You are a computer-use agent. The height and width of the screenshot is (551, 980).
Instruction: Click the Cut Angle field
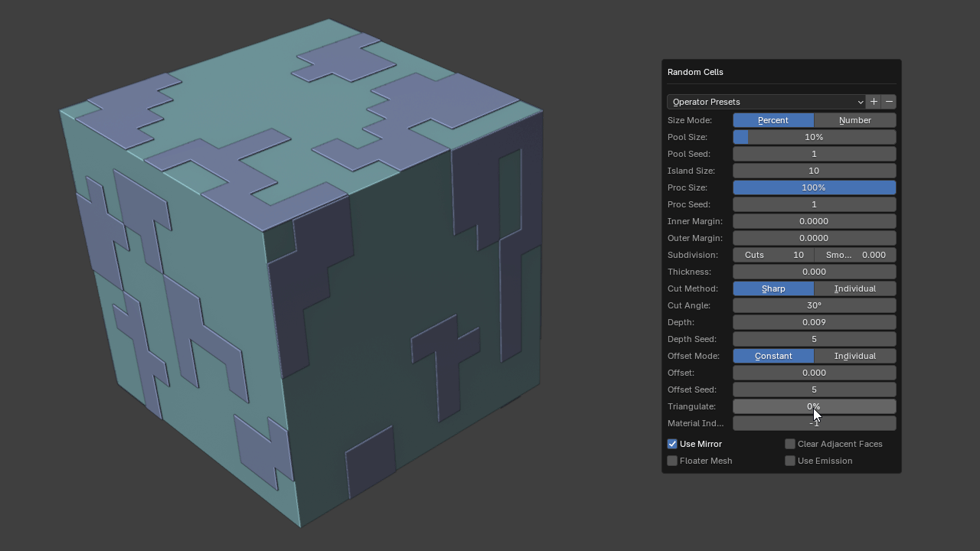(x=814, y=305)
